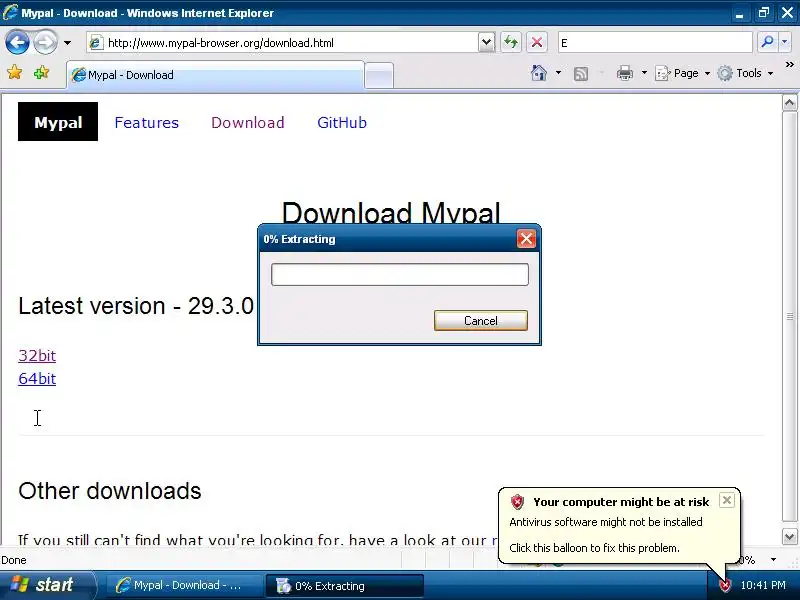Expand the Home button dropdown arrow
Viewport: 800px width, 600px height.
pyautogui.click(x=558, y=73)
